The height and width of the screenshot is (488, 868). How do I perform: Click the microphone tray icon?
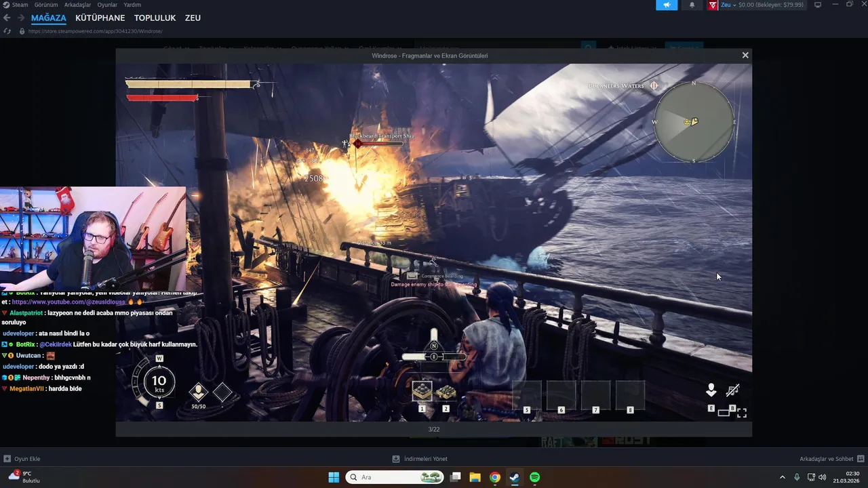[797, 477]
